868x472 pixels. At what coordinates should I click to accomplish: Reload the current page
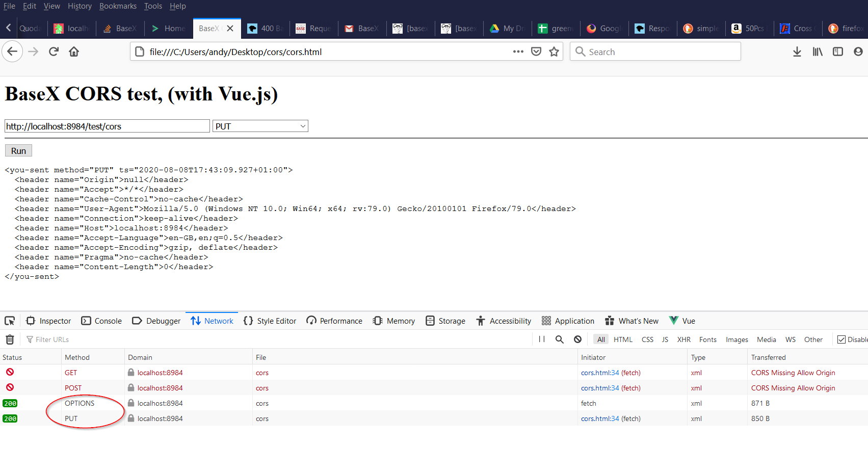pyautogui.click(x=54, y=51)
